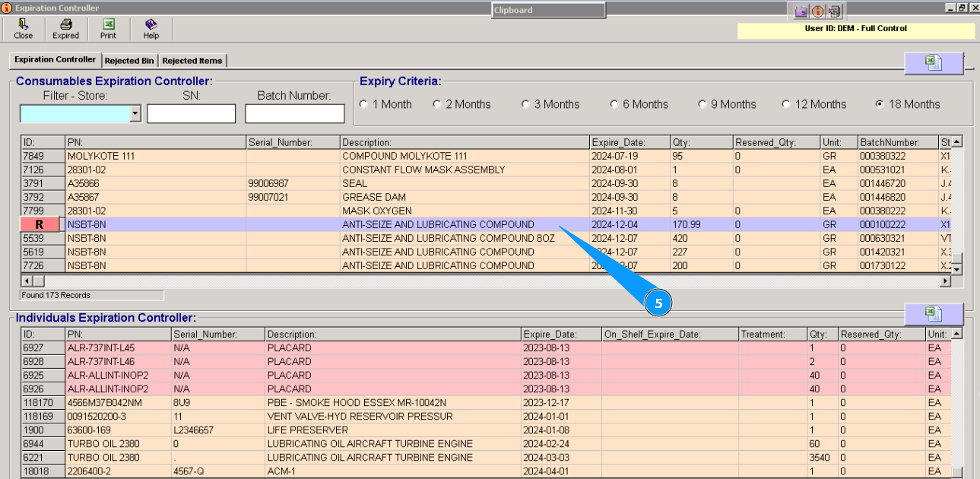Click the orange info icon in title bar

[817, 11]
